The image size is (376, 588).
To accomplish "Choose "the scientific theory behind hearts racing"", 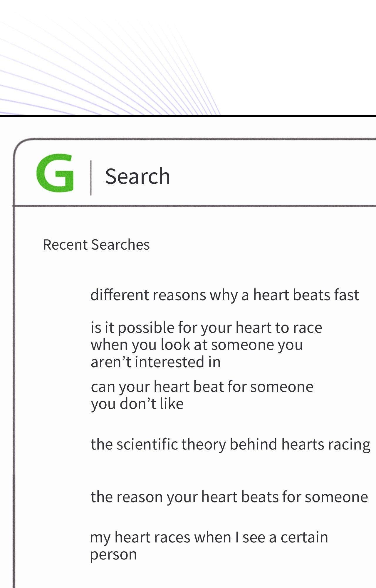I will click(x=230, y=444).
